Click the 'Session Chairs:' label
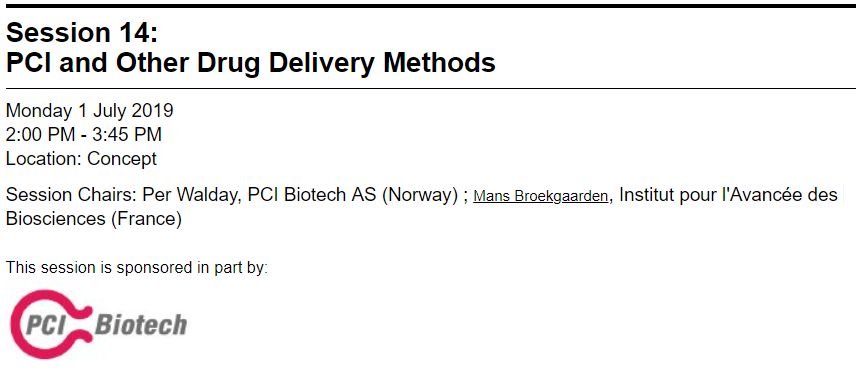This screenshot has height=379, width=862. 71,195
